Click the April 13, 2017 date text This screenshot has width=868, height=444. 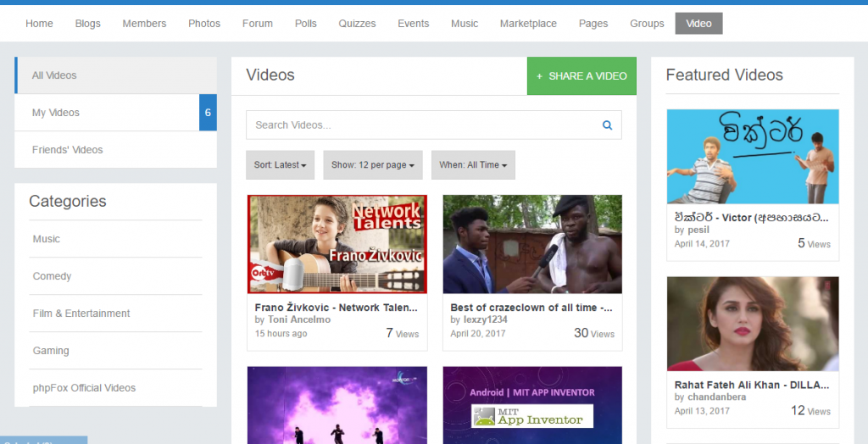pos(702,411)
